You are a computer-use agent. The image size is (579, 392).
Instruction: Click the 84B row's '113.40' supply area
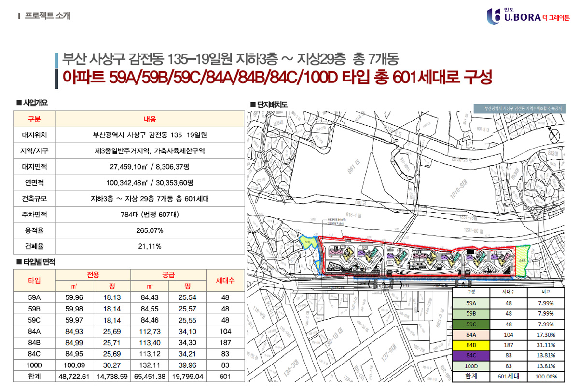pyautogui.click(x=150, y=343)
